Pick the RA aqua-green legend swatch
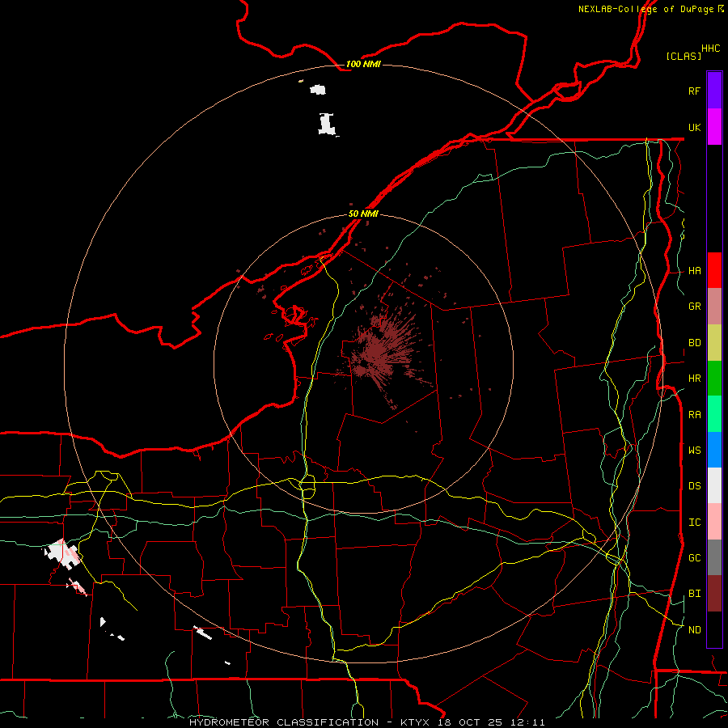Viewport: 728px width, 728px height. coord(714,414)
